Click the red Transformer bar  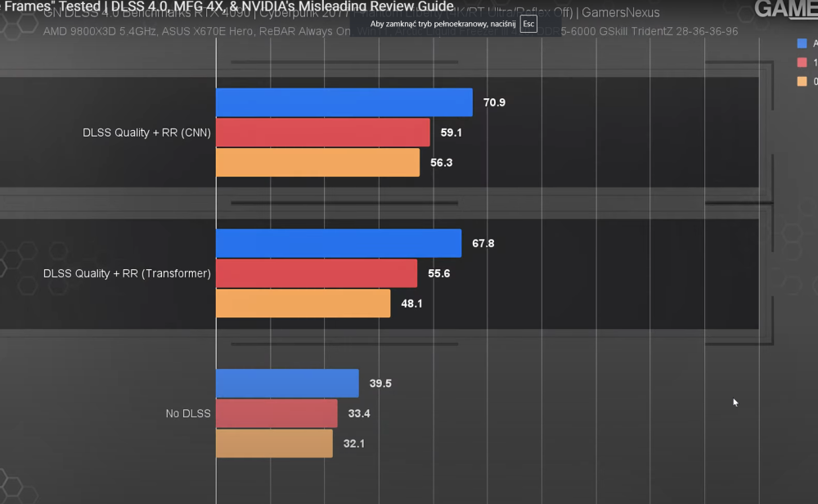317,273
